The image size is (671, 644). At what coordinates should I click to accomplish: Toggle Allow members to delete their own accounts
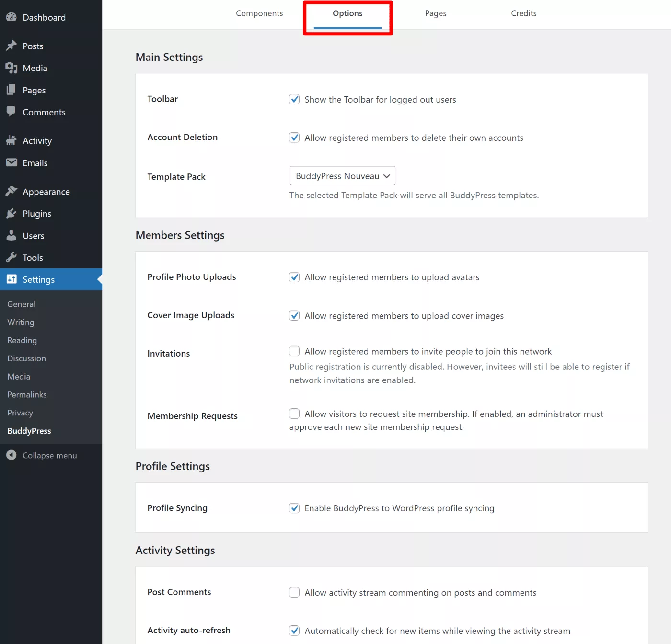pos(294,138)
